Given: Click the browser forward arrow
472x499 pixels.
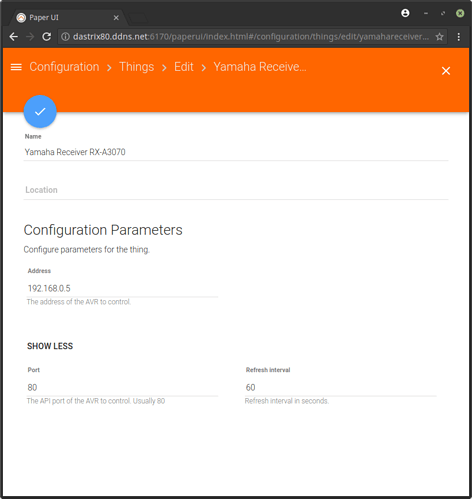Looking at the screenshot, I should tap(30, 37).
